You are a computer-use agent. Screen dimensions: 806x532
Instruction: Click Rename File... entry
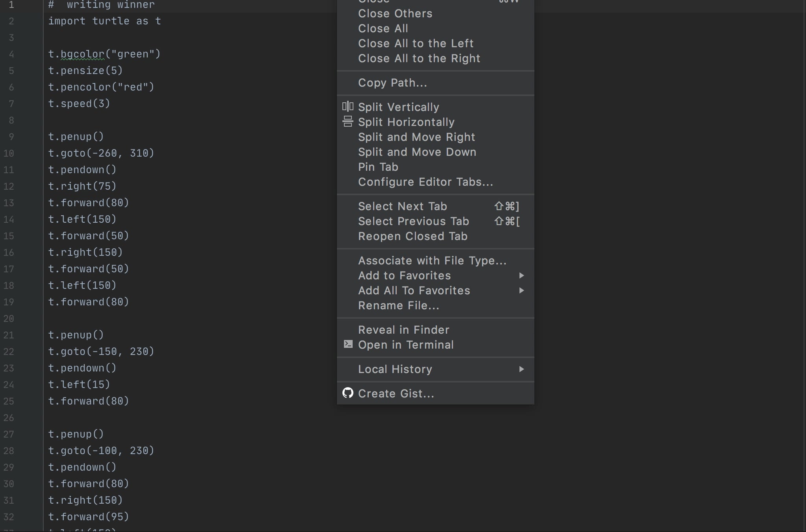(x=436, y=305)
